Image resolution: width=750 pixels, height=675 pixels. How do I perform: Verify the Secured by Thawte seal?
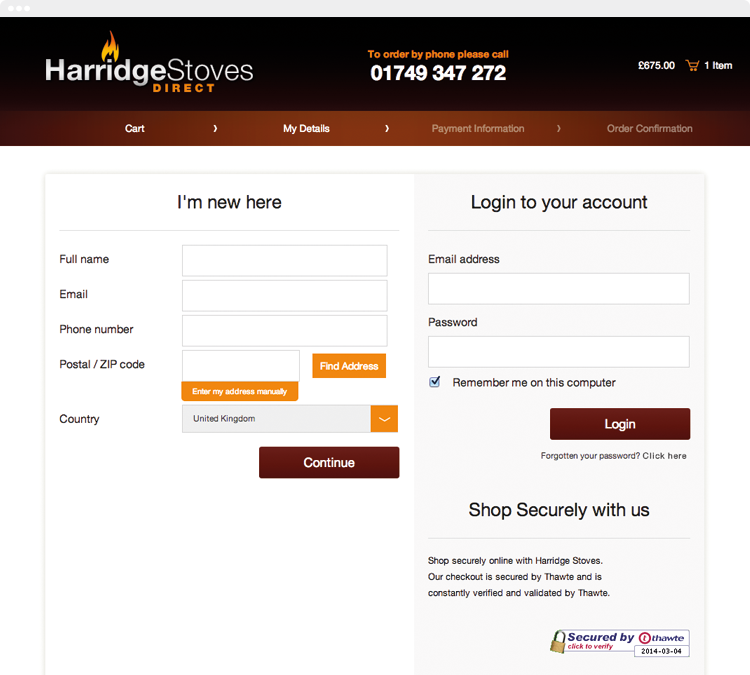tap(619, 642)
